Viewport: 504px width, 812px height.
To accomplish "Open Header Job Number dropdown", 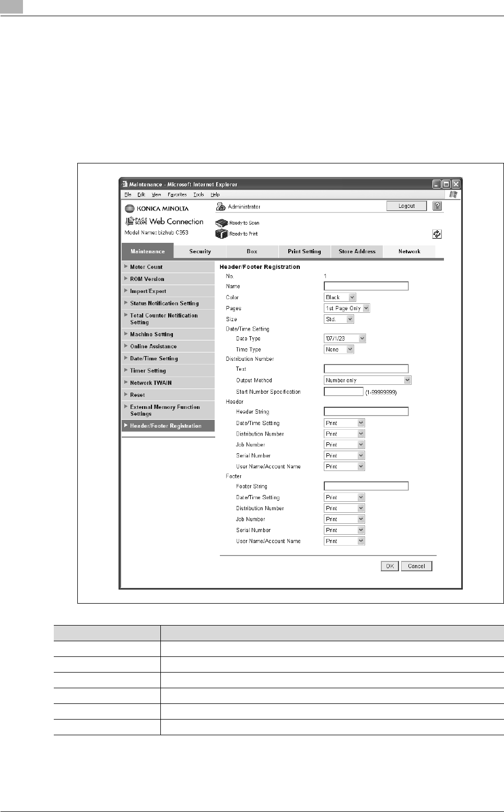I will [x=344, y=445].
